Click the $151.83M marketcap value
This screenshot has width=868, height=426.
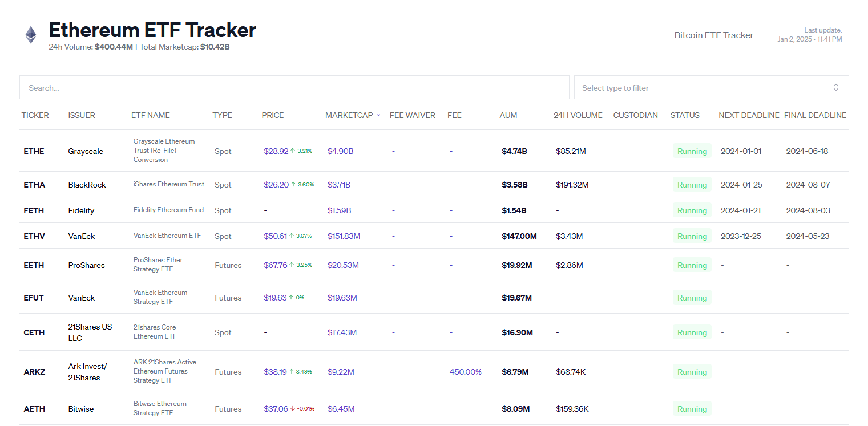344,236
